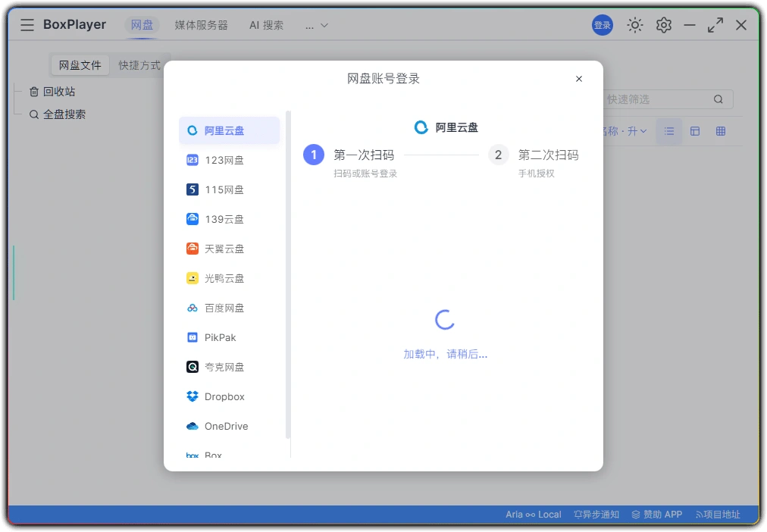Click the search magnifier in 快速筛选
The image size is (767, 532).
pos(718,100)
